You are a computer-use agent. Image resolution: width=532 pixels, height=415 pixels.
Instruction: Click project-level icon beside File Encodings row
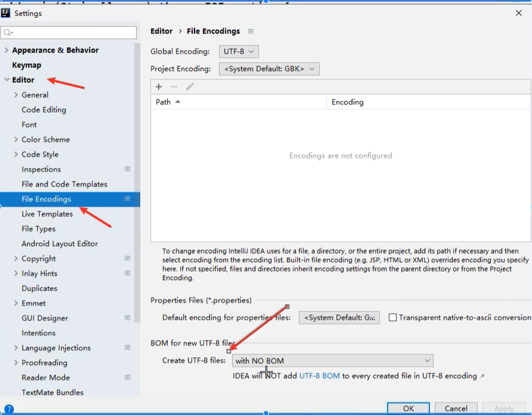pos(128,199)
